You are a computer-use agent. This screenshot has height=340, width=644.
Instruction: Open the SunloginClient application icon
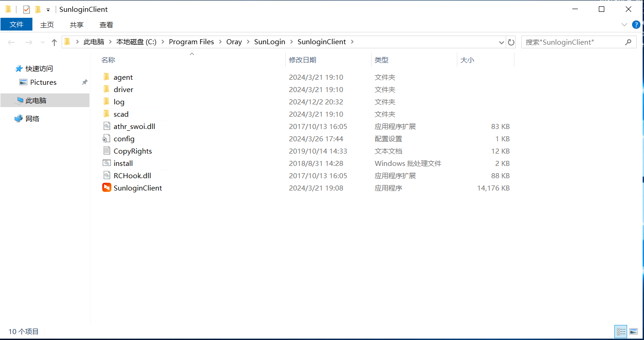[106, 188]
